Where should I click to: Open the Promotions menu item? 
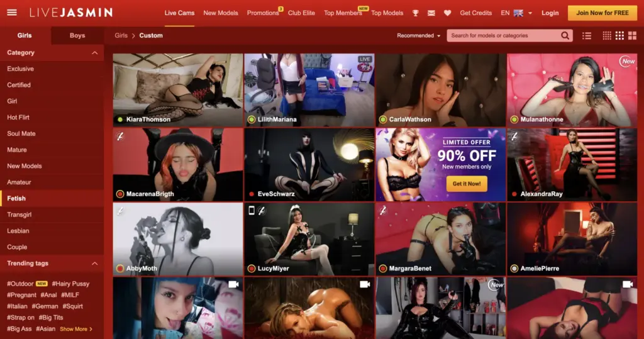[x=263, y=13]
